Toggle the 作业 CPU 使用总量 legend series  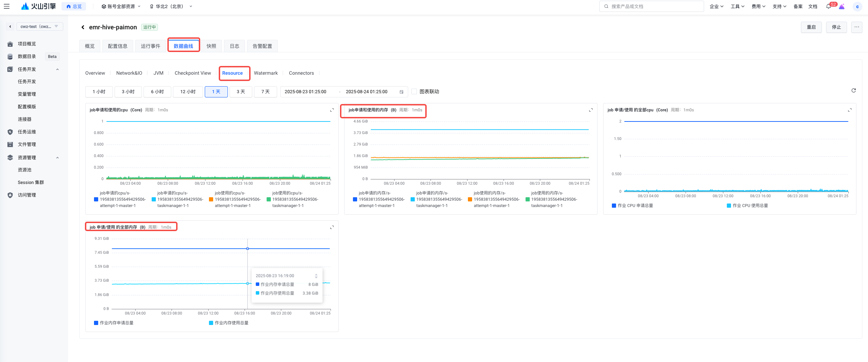click(750, 206)
